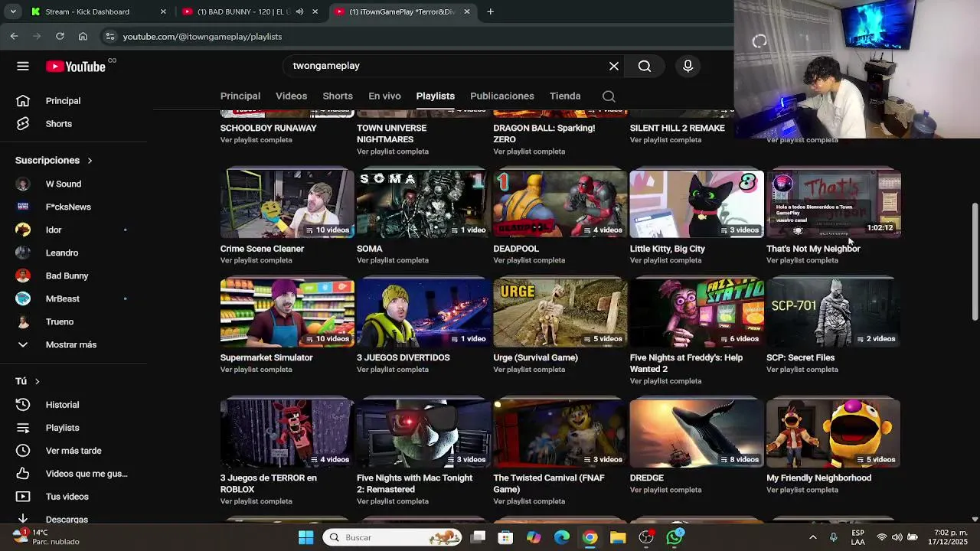Click the browser home button

[x=83, y=36]
